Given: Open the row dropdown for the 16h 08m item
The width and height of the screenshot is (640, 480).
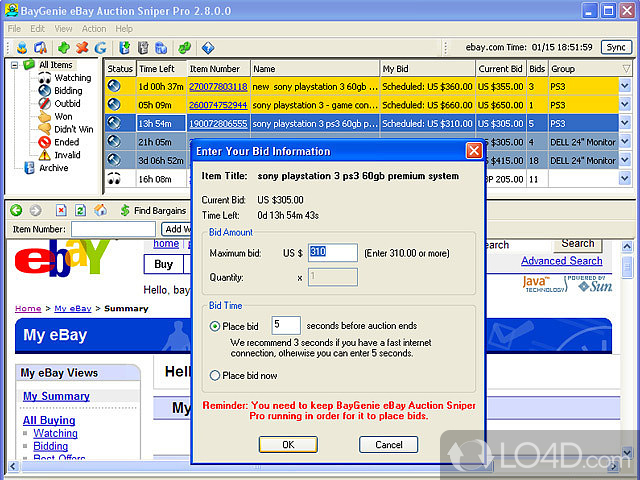Looking at the screenshot, I should 624,178.
